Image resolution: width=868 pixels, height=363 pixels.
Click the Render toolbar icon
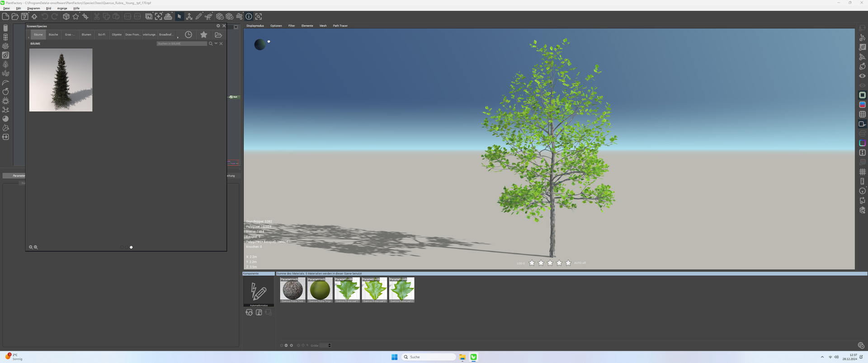(168, 16)
